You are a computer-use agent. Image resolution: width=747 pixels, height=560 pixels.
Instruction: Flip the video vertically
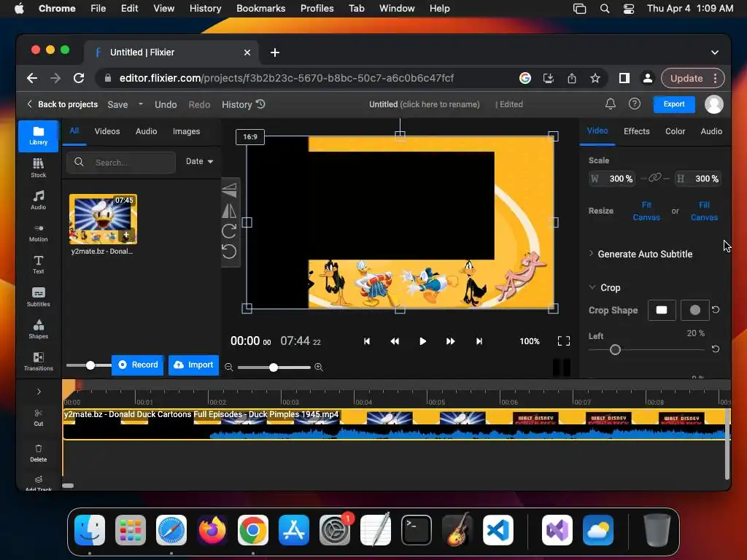point(229,190)
